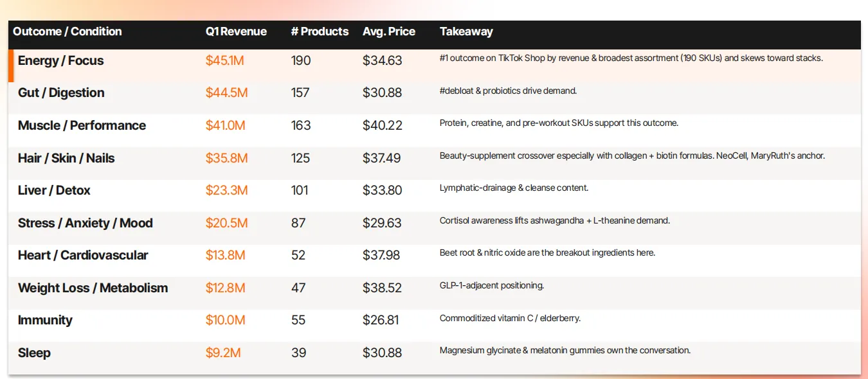Select the $40.22 average price cell
The image size is (868, 379).
pyautogui.click(x=383, y=125)
